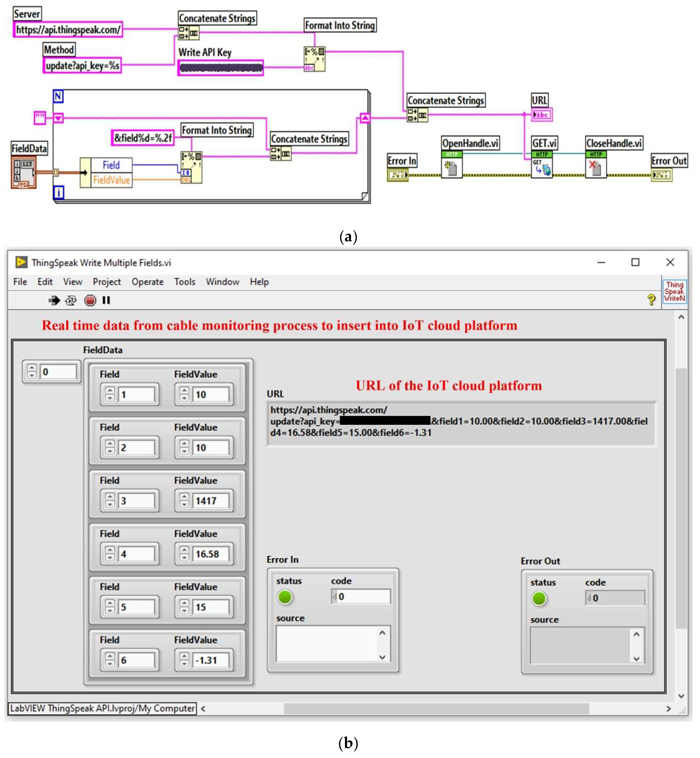Click the ThingSpeak WriteN VI connector icon
Viewport: 700px width, 758px height.
pyautogui.click(x=674, y=292)
